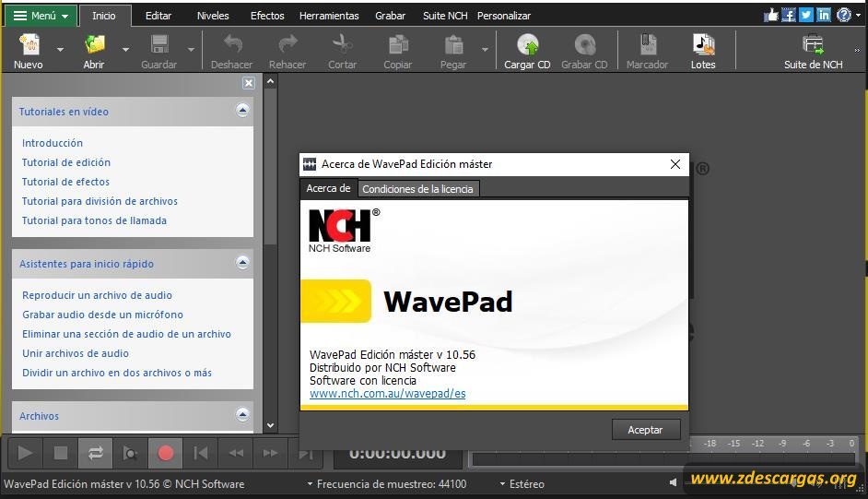Click the rewind button
868x499 pixels.
236,453
